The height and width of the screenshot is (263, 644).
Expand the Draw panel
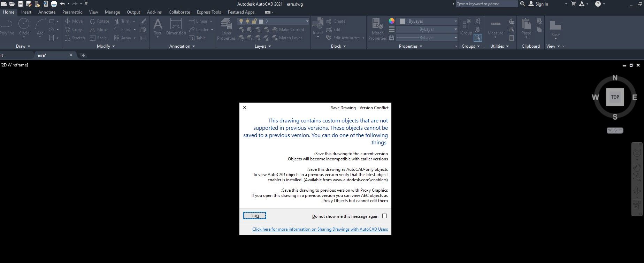tap(23, 46)
